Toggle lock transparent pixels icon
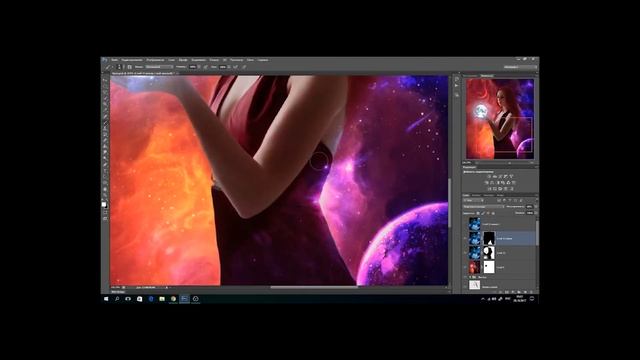Screen dimensions: 640x360 tap(478, 213)
